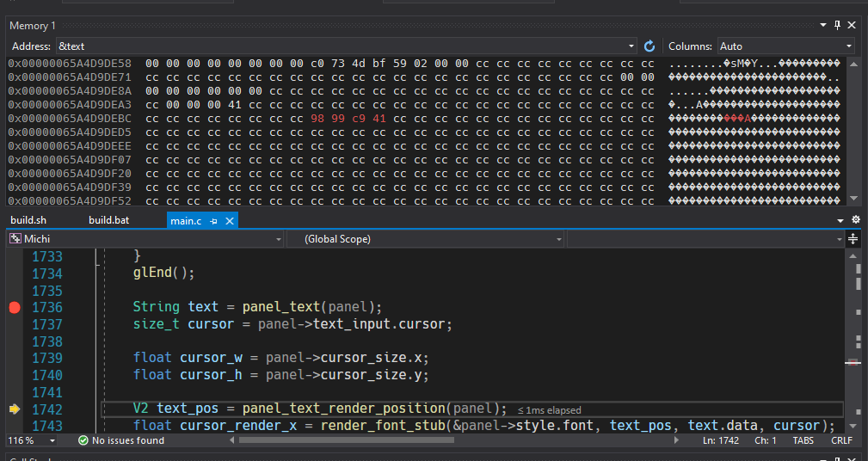Pin the main.c tab
This screenshot has width=868, height=461.
pos(213,221)
